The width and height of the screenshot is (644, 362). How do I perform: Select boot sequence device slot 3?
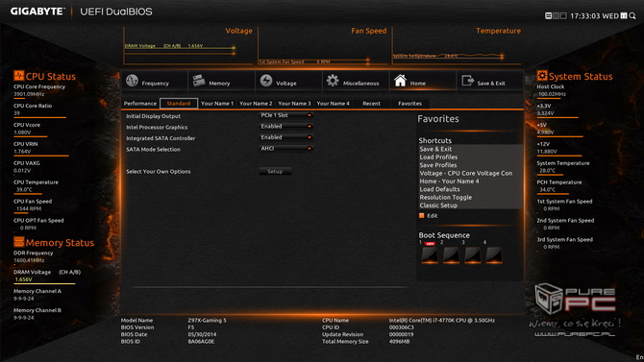click(x=472, y=254)
